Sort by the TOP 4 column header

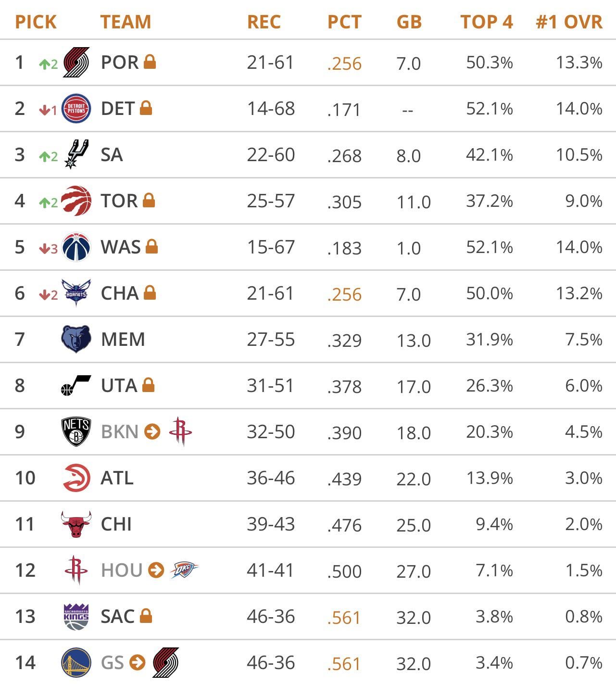tap(487, 22)
